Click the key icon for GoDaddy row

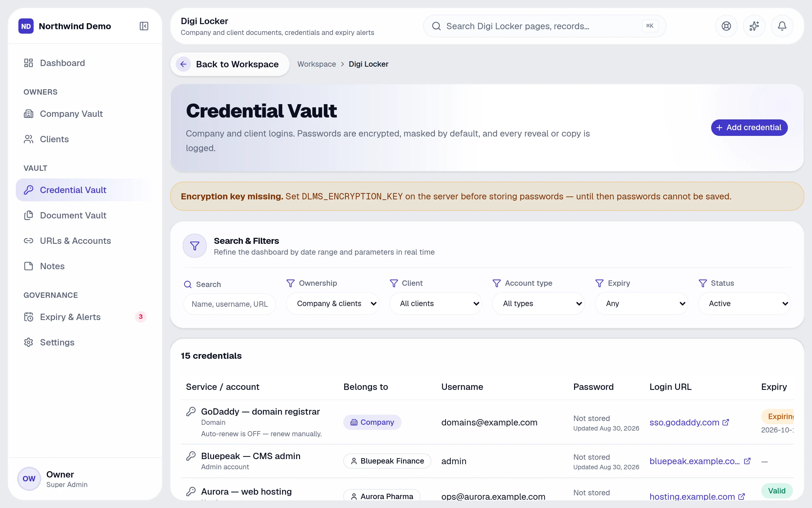(x=191, y=411)
